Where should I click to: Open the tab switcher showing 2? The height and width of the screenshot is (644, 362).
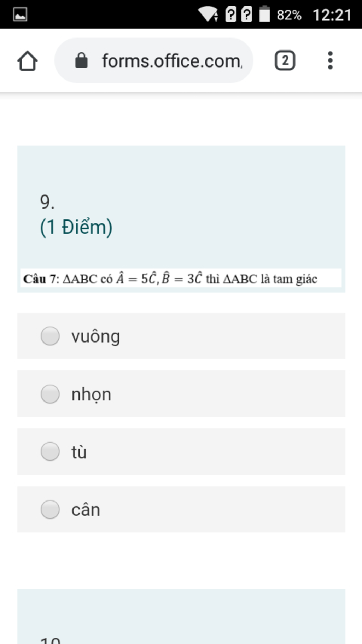pos(285,60)
